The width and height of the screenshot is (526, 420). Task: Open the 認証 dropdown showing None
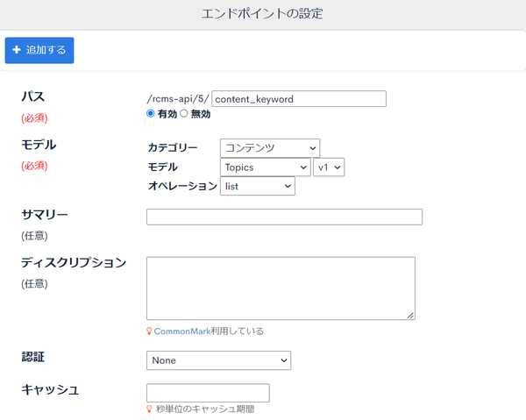point(218,360)
